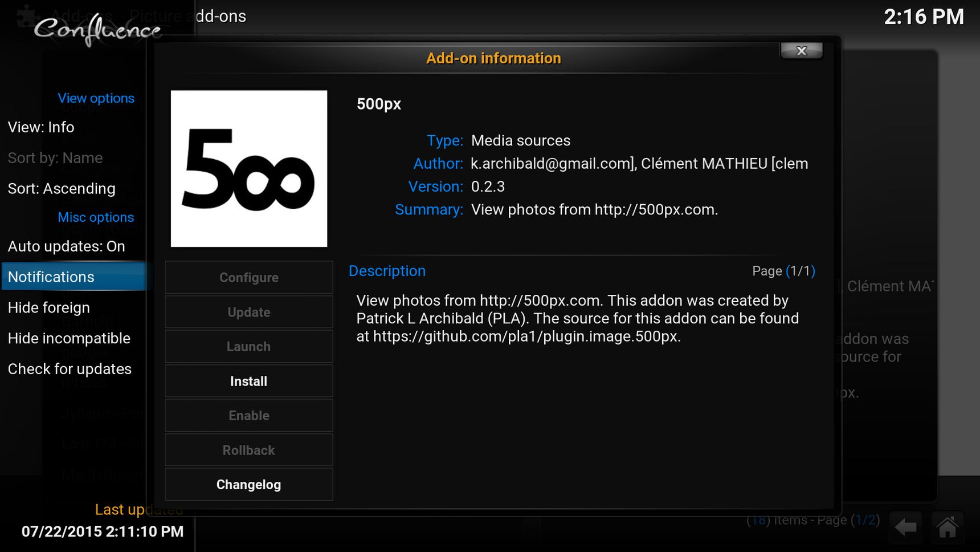Close the Add-on information dialog
Viewport: 980px width, 552px height.
click(x=801, y=51)
